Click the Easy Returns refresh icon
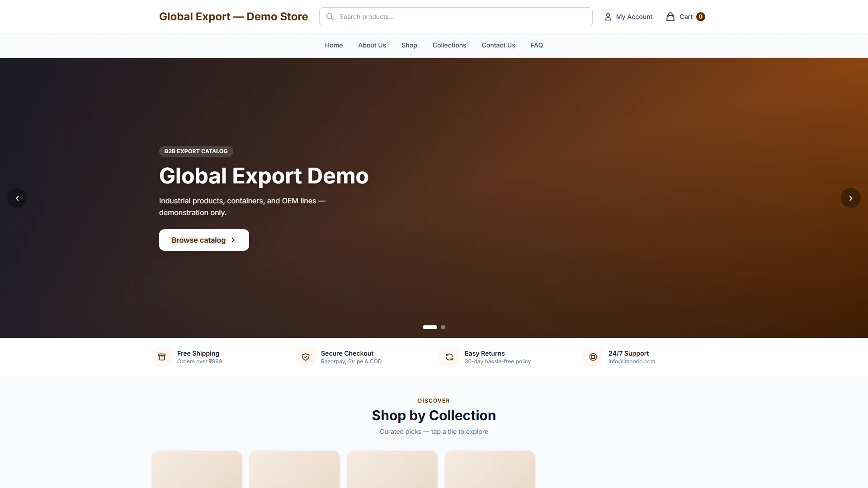868x488 pixels. [449, 357]
